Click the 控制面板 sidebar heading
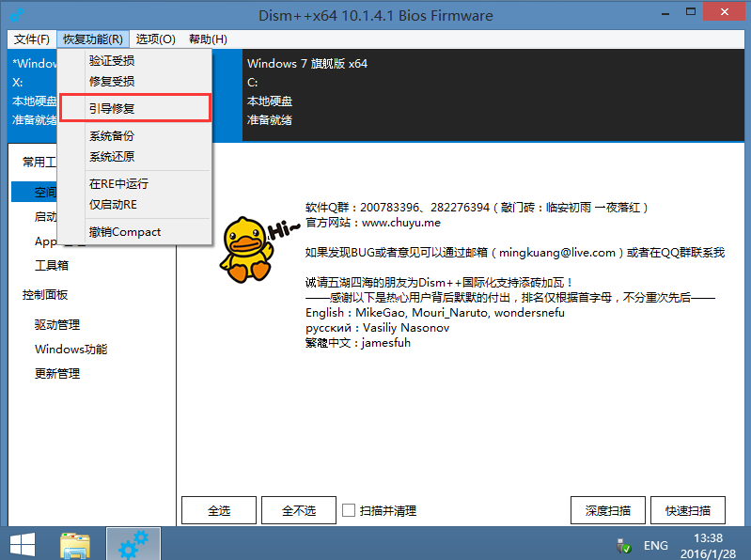 click(45, 295)
